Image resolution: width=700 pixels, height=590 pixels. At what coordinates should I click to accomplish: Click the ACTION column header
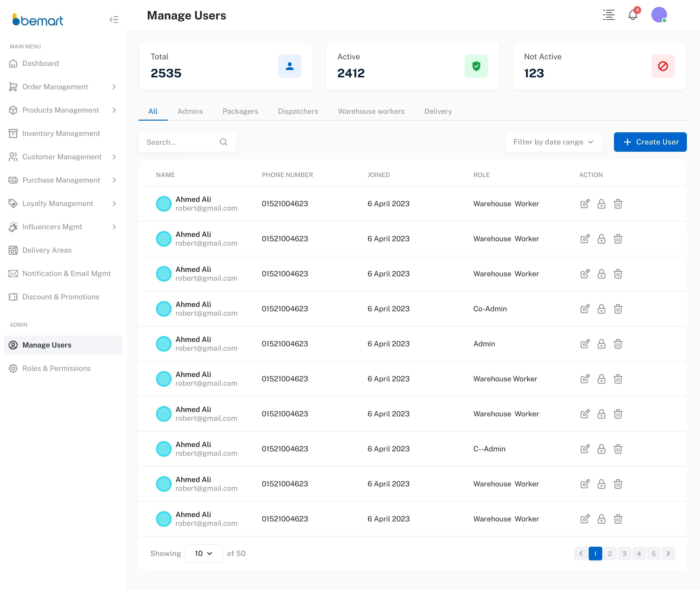[591, 175]
